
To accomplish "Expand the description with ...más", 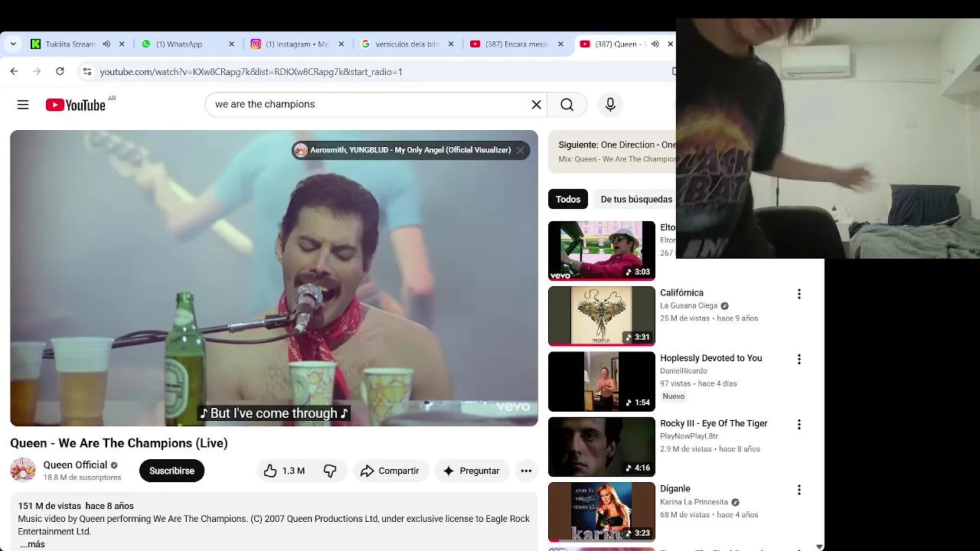I will click(32, 544).
